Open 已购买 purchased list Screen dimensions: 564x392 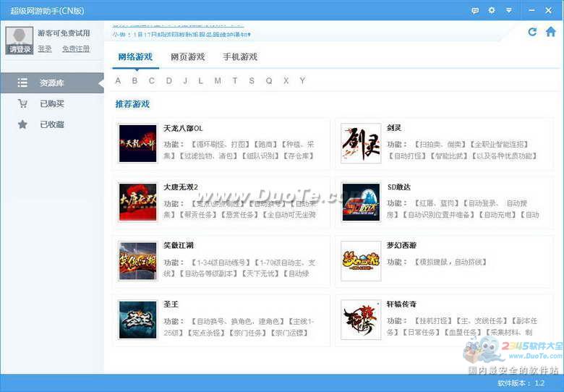click(51, 103)
